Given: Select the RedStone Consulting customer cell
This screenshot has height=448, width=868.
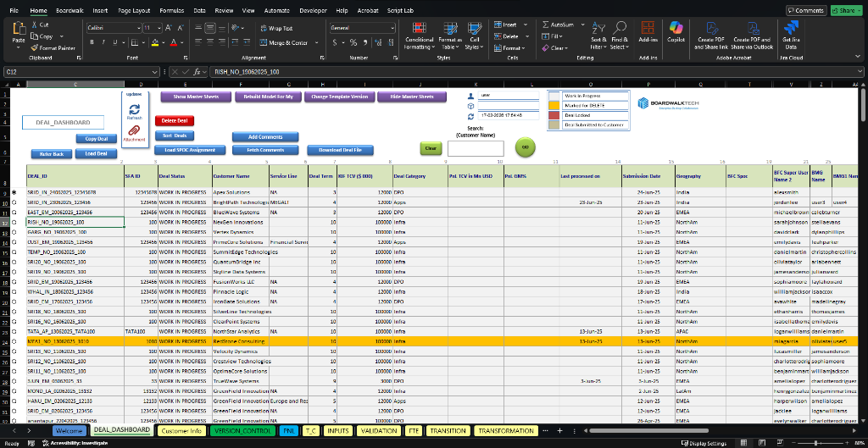Looking at the screenshot, I should [x=241, y=342].
